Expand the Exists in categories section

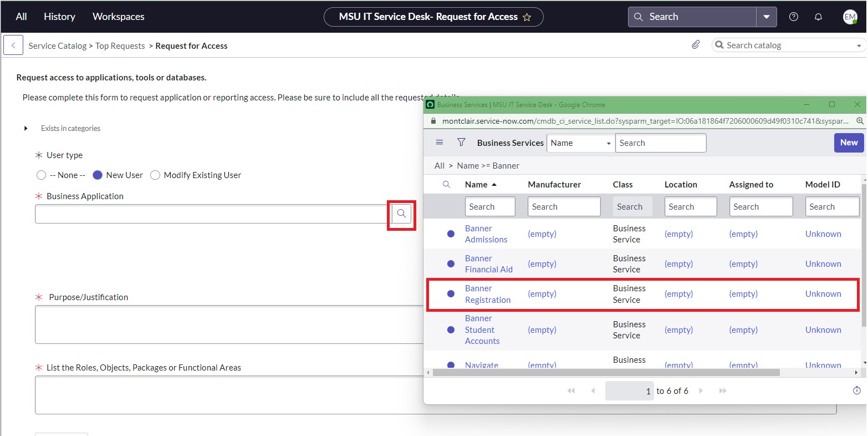(x=25, y=128)
